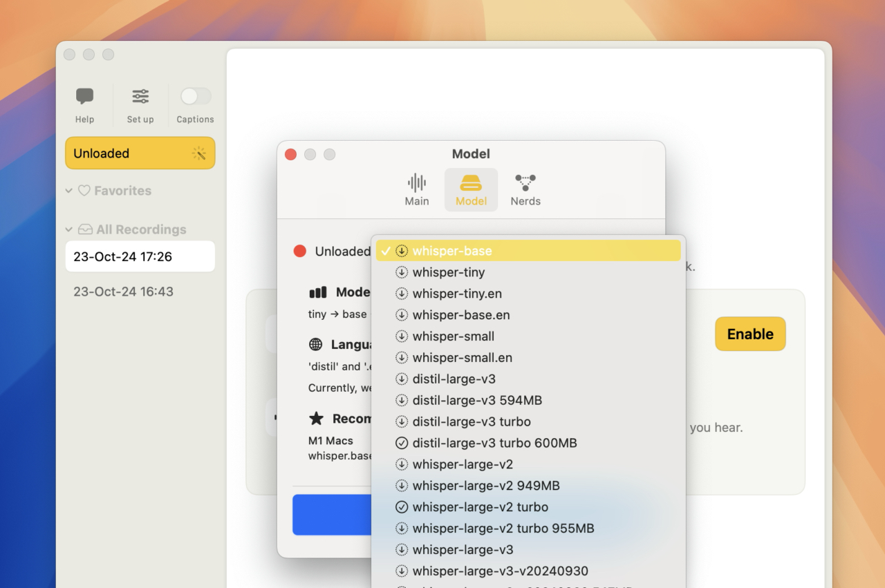
Task: Click the checkmark icon next to whisper-large-v2 turbo
Action: pos(402,507)
